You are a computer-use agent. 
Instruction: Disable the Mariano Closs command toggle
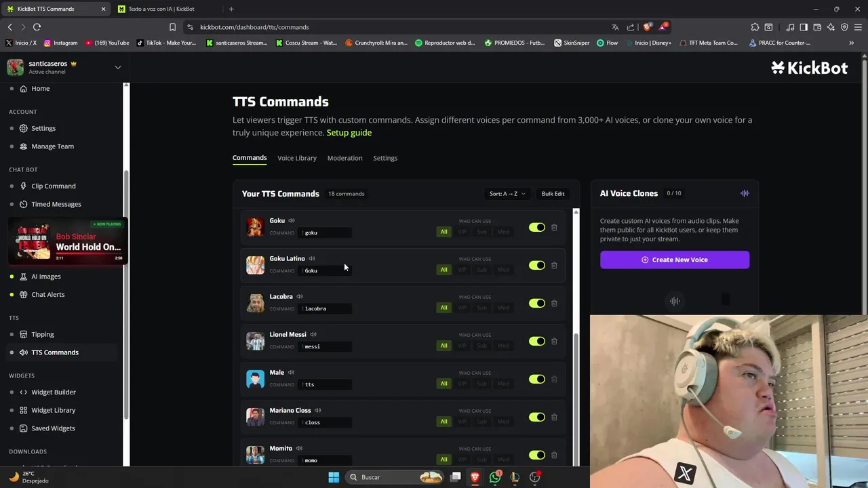[x=537, y=417]
